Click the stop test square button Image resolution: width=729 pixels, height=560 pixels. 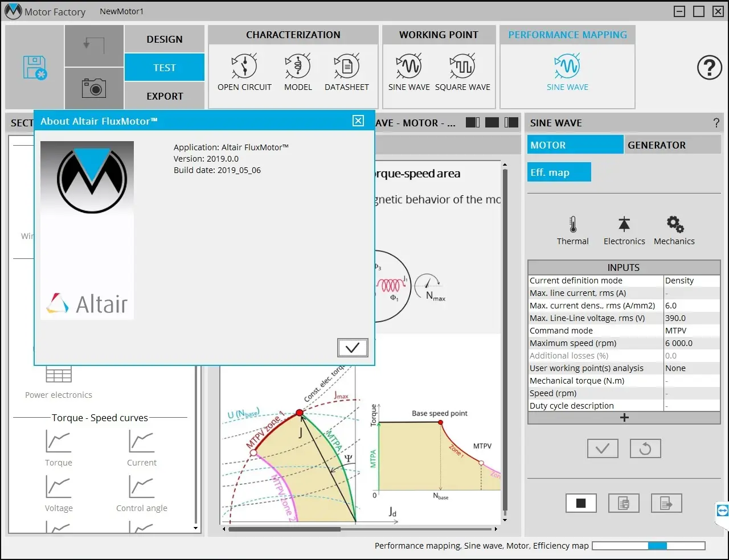click(581, 503)
